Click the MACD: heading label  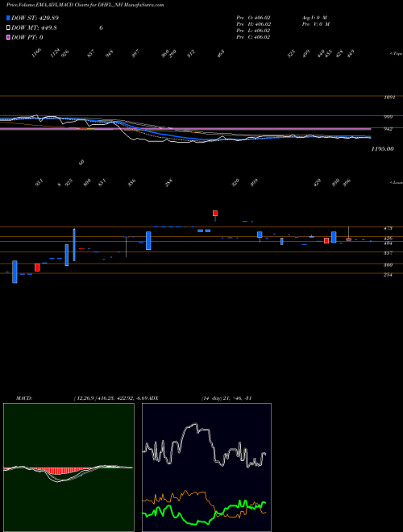coord(23,398)
